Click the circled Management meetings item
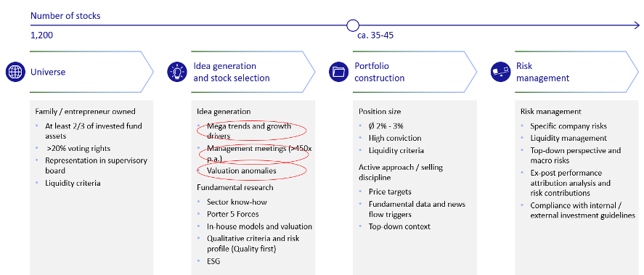 [253, 153]
